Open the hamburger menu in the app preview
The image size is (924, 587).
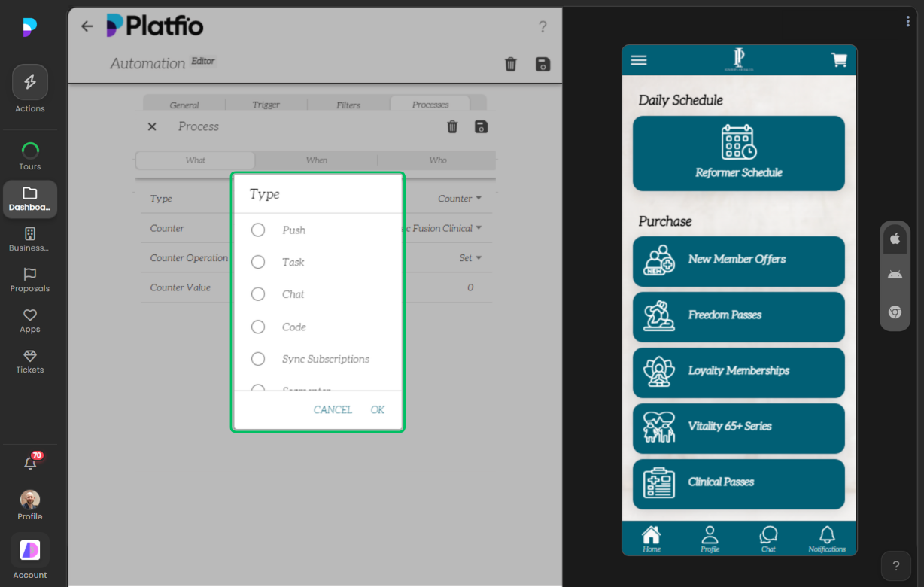(639, 60)
